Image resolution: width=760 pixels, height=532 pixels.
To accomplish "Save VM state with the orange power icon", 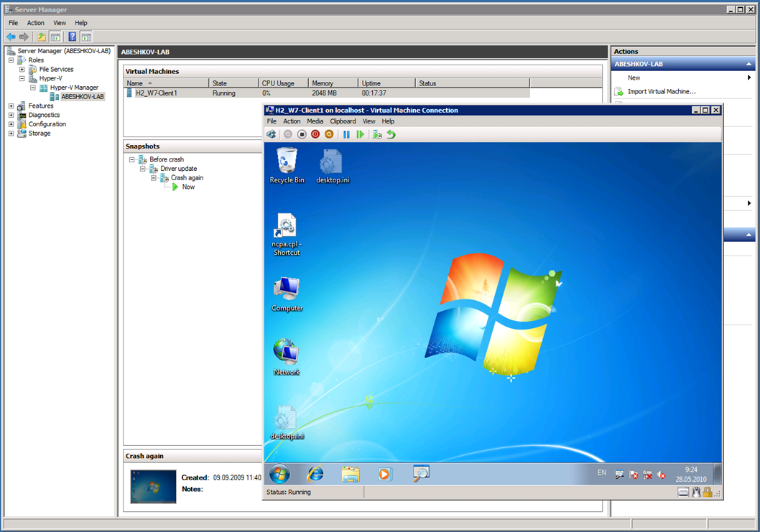I will (x=329, y=134).
